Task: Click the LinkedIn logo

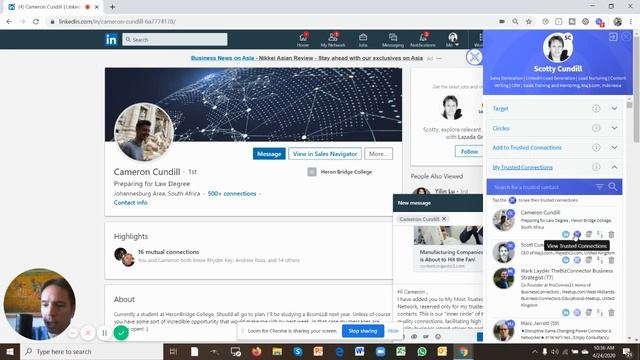Action: (111, 40)
